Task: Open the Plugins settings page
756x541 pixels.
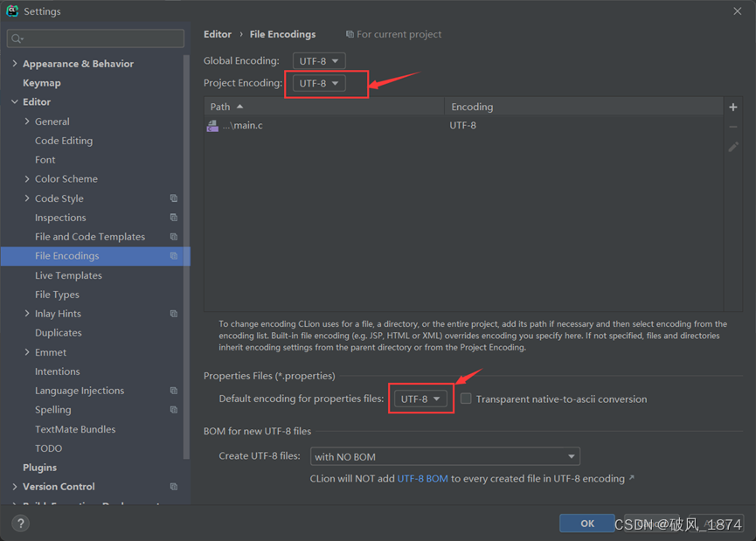Action: 39,468
